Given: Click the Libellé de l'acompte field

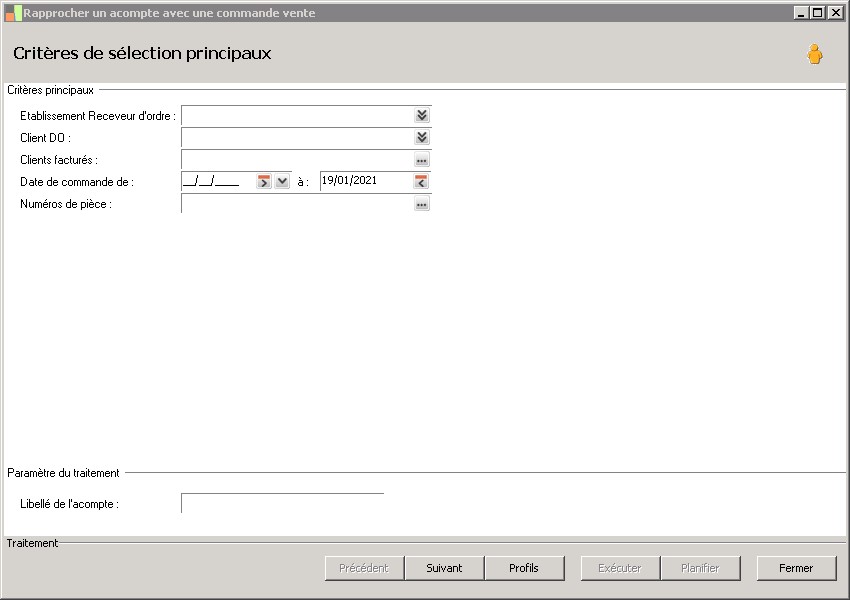Looking at the screenshot, I should [x=282, y=504].
